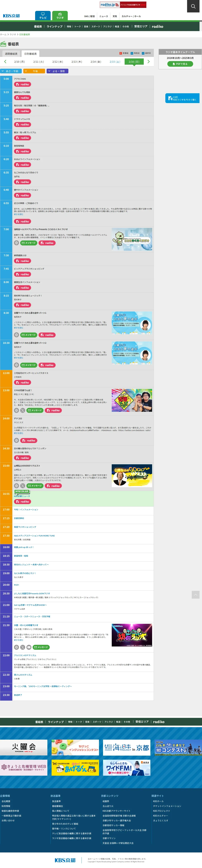Screen dimensions: 202x868
Task: Open 会社概要 footer link
Action: pyautogui.click(x=6, y=801)
